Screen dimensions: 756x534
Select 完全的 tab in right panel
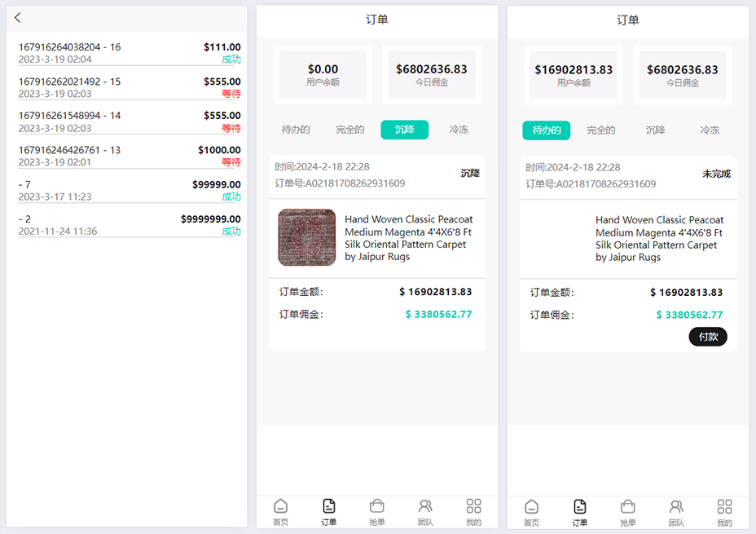tap(600, 130)
